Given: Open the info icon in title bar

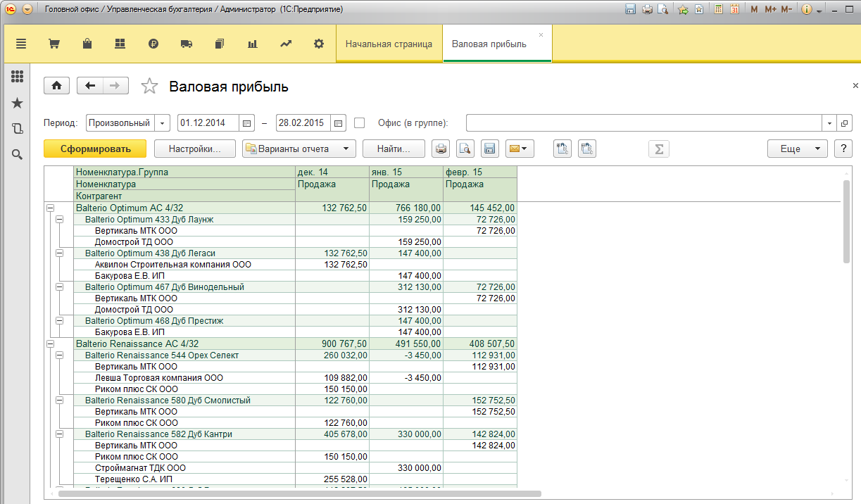Looking at the screenshot, I should tap(807, 10).
